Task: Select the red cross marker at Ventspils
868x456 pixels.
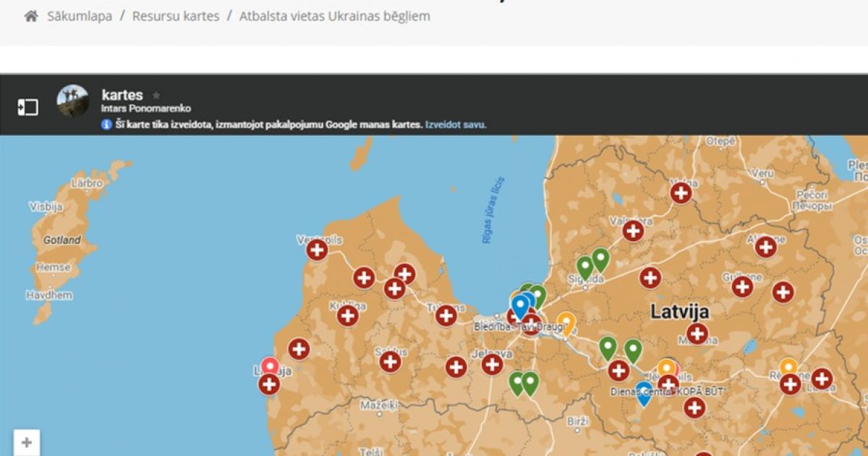Action: point(317,250)
